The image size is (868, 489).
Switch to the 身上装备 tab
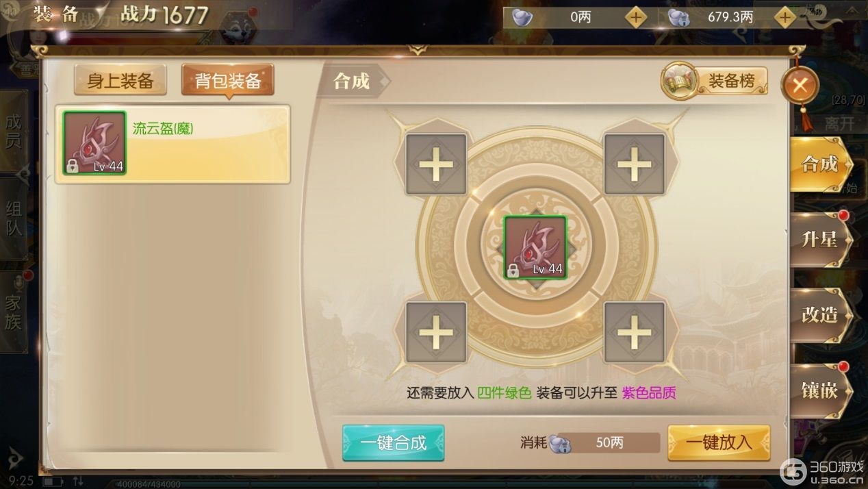pos(120,81)
